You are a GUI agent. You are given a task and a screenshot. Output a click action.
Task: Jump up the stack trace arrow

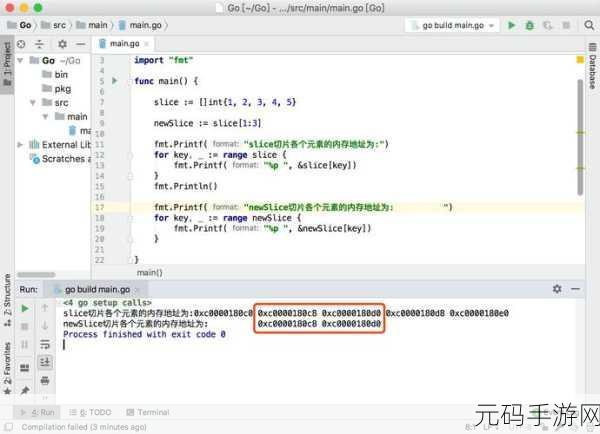(45, 308)
